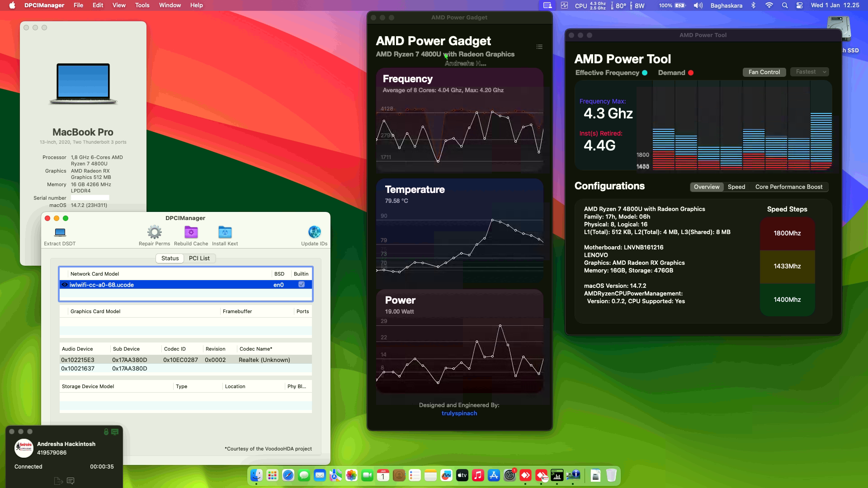Open Spotlight search from the menu bar
This screenshot has height=488, width=868.
[x=785, y=6]
